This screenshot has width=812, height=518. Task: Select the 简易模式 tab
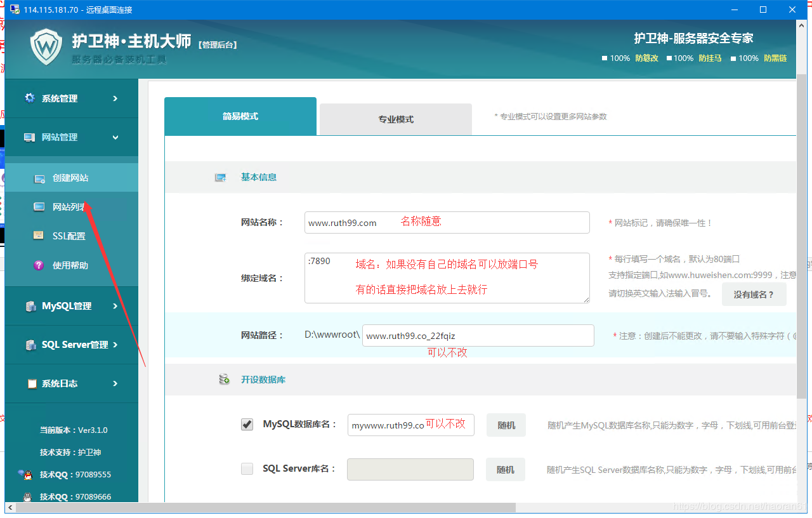click(x=240, y=116)
